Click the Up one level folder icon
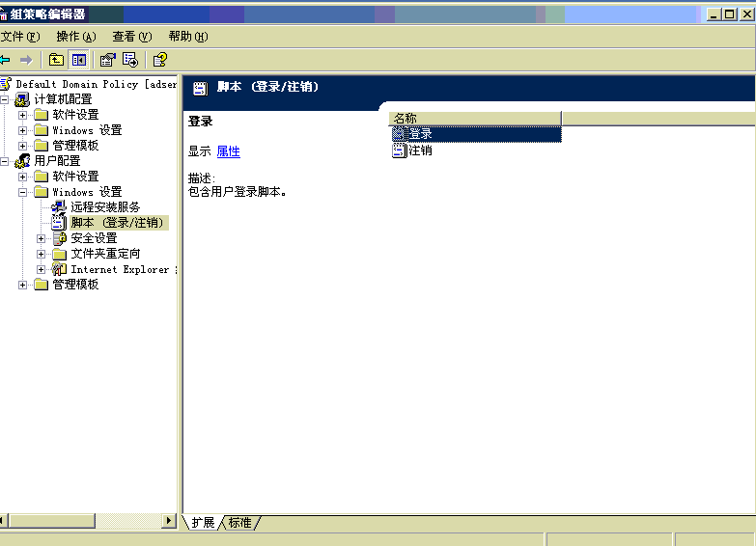The height and width of the screenshot is (546, 756). (x=56, y=60)
